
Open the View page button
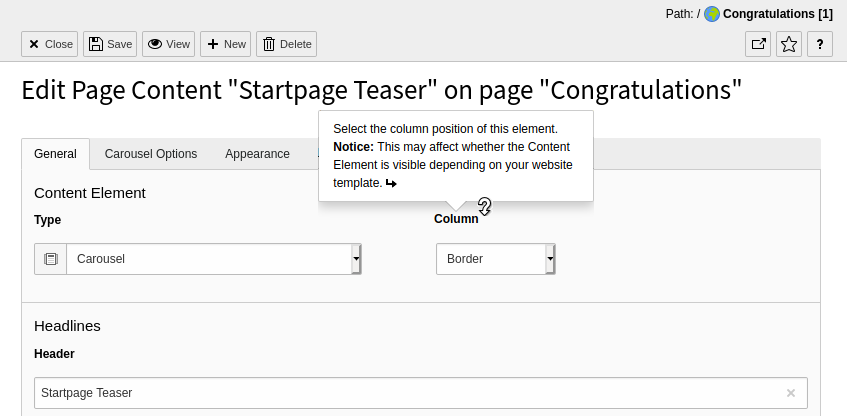click(x=169, y=44)
